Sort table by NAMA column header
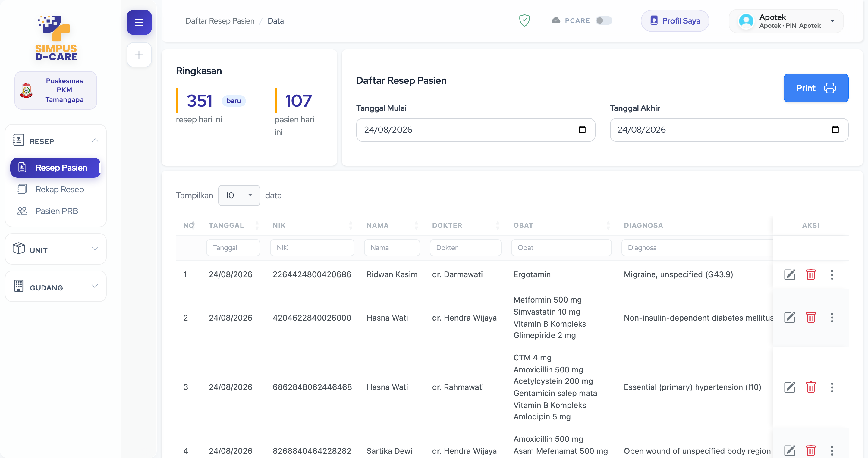 point(392,225)
